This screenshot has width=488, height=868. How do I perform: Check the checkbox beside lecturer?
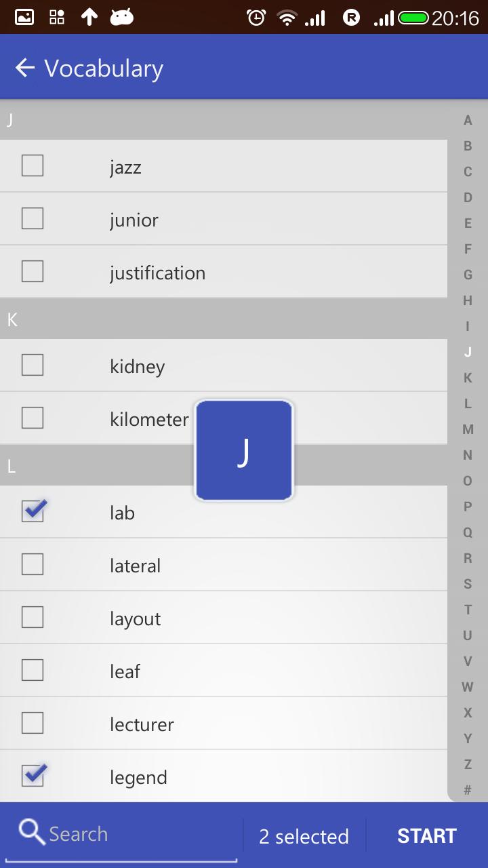33,724
